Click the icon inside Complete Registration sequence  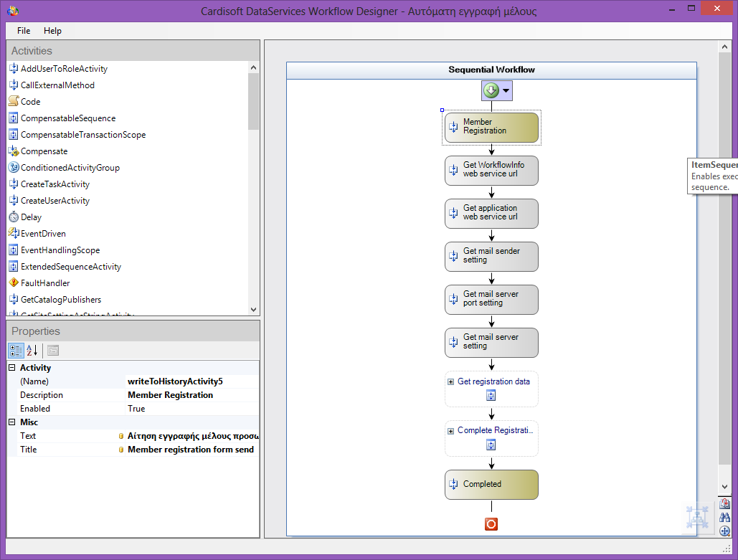(491, 445)
